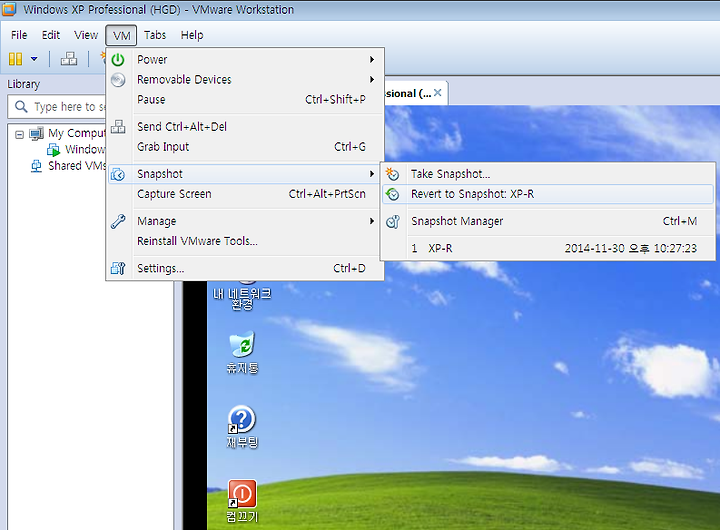Open the dropdown arrow next to Suspend
The width and height of the screenshot is (720, 530).
pos(34,59)
